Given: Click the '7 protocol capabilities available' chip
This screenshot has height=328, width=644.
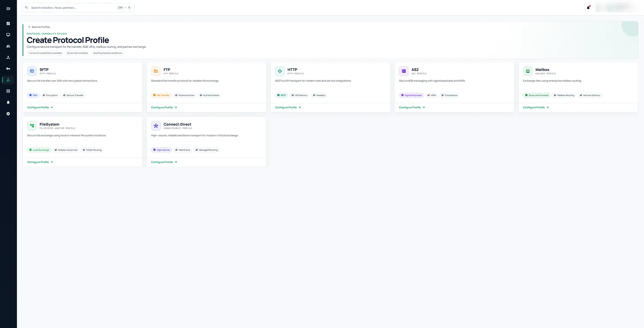Looking at the screenshot, I should coord(45,53).
